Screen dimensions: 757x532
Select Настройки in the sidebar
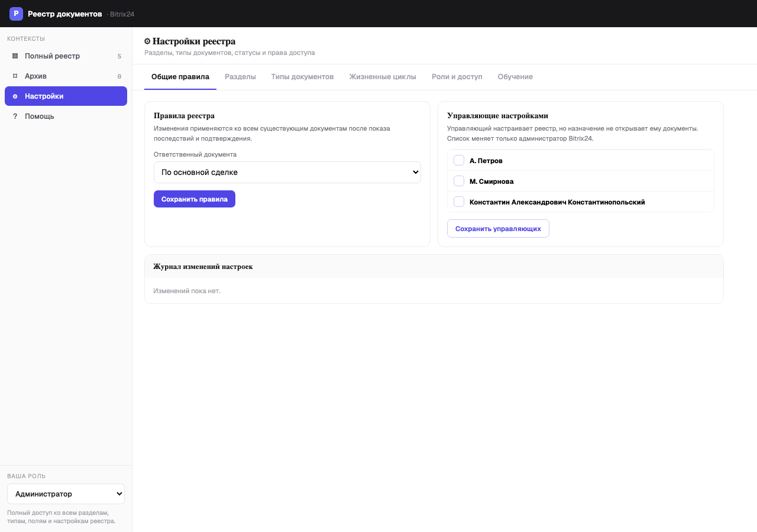(x=66, y=96)
